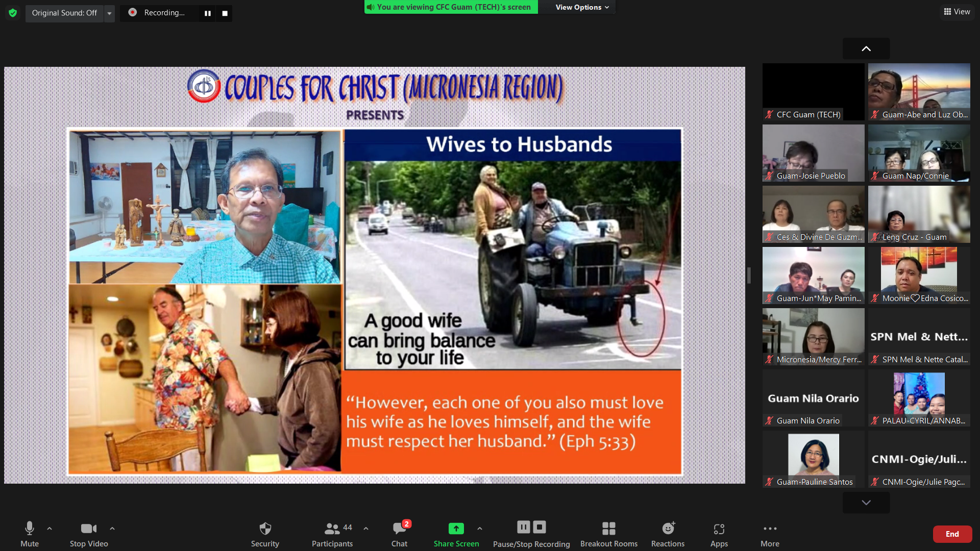Click the 'Wives to Husbands' slide heading
This screenshot has height=551, width=980.
pos(519,144)
